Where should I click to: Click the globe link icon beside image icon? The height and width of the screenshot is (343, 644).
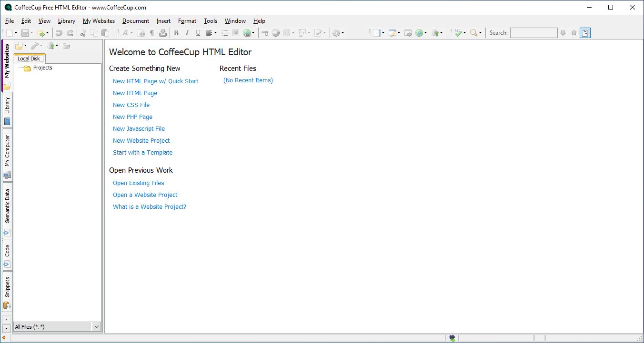coord(247,33)
